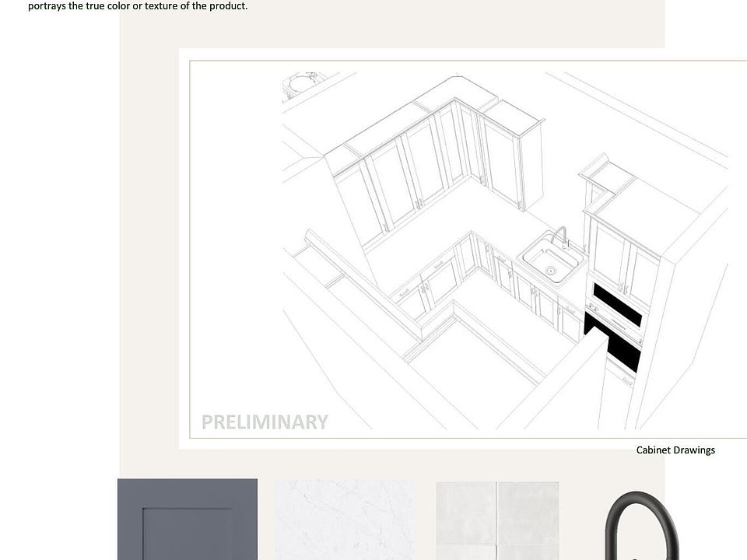Select the white marble countertop sample
The width and height of the screenshot is (747, 560).
(345, 520)
